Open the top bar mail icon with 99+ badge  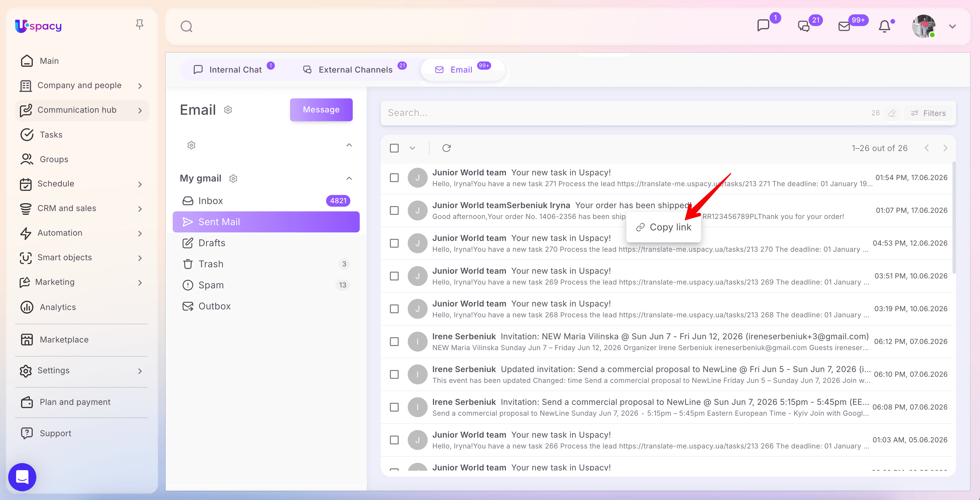[x=844, y=26]
